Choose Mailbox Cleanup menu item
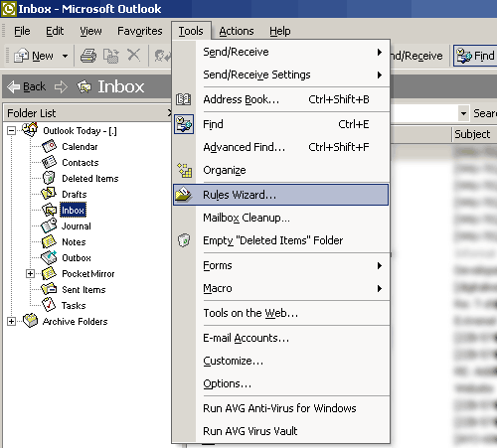The width and height of the screenshot is (497, 448). (x=281, y=218)
